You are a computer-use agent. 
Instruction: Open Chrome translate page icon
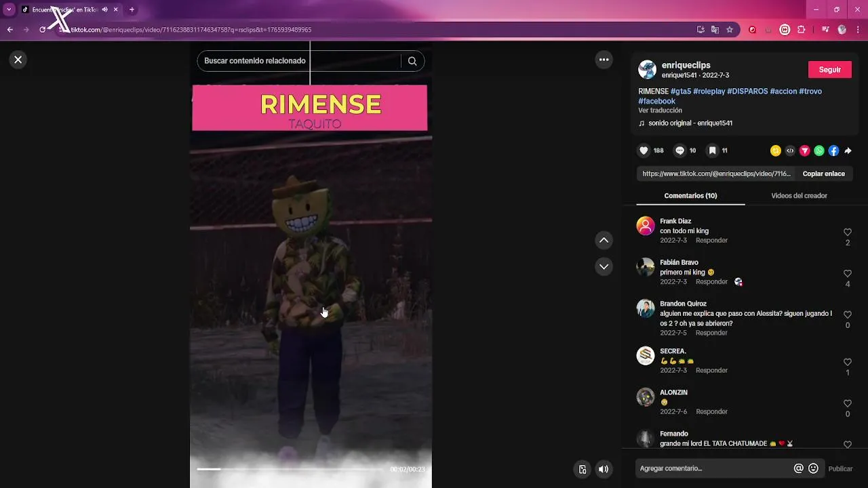pyautogui.click(x=715, y=30)
